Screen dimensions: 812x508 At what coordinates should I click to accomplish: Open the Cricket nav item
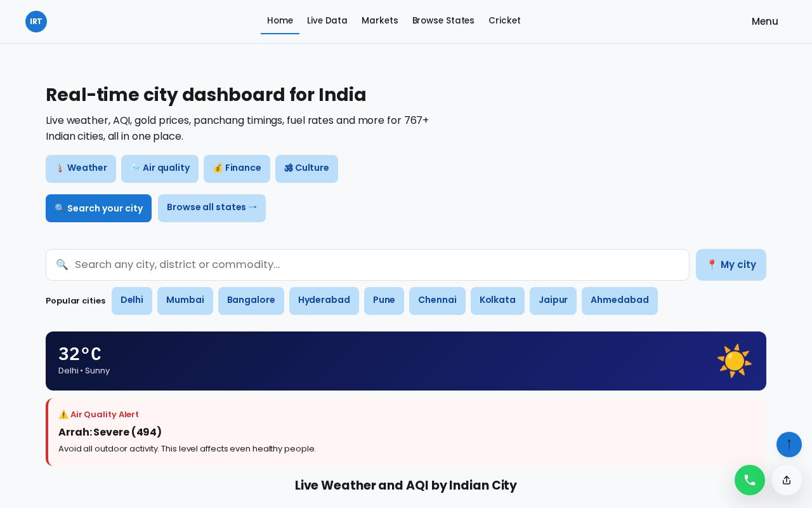tap(504, 21)
